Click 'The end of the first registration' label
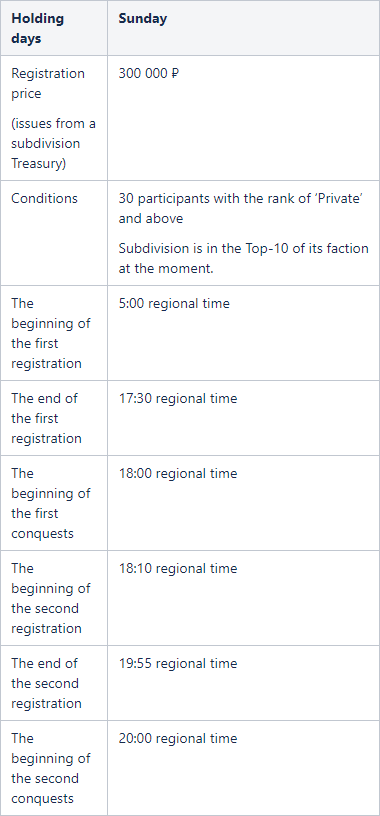The height and width of the screenshot is (816, 380). coord(46,418)
